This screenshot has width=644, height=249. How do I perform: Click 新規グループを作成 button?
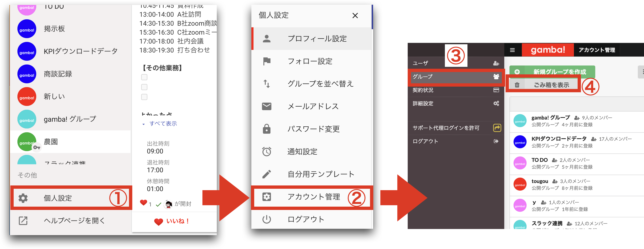point(552,72)
